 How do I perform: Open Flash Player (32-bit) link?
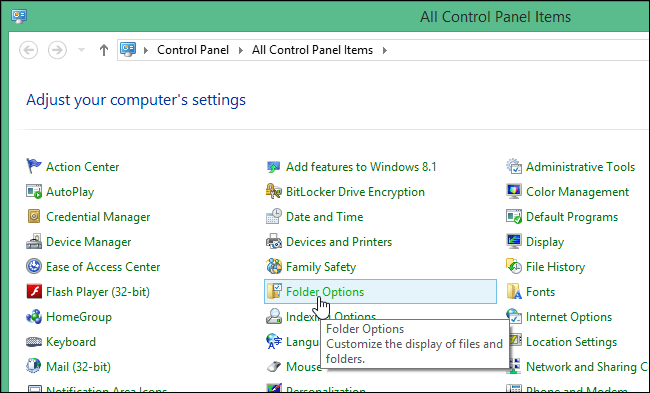click(x=98, y=292)
